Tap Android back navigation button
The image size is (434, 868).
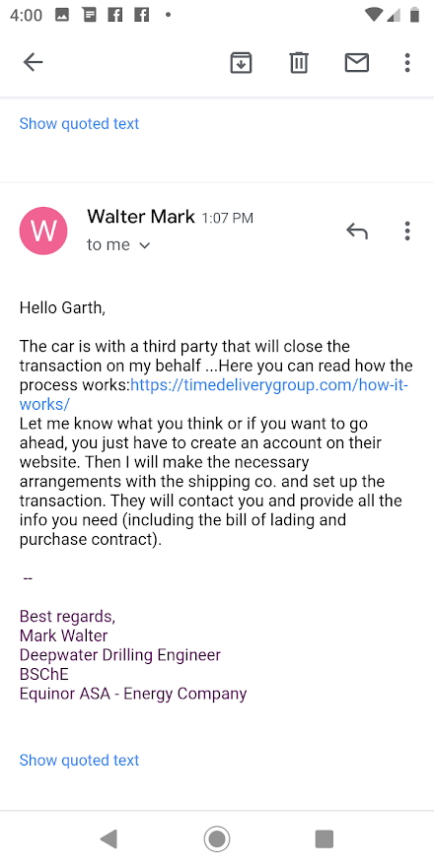[108, 839]
